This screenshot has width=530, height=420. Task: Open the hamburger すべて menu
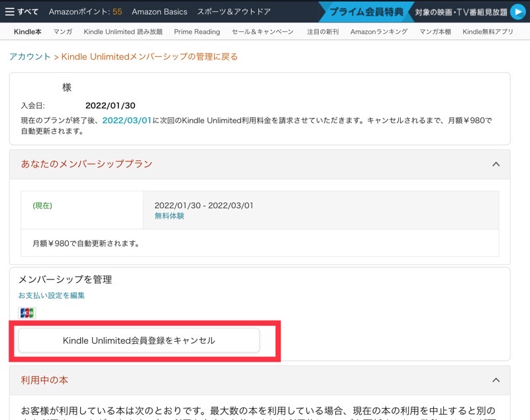click(x=22, y=11)
